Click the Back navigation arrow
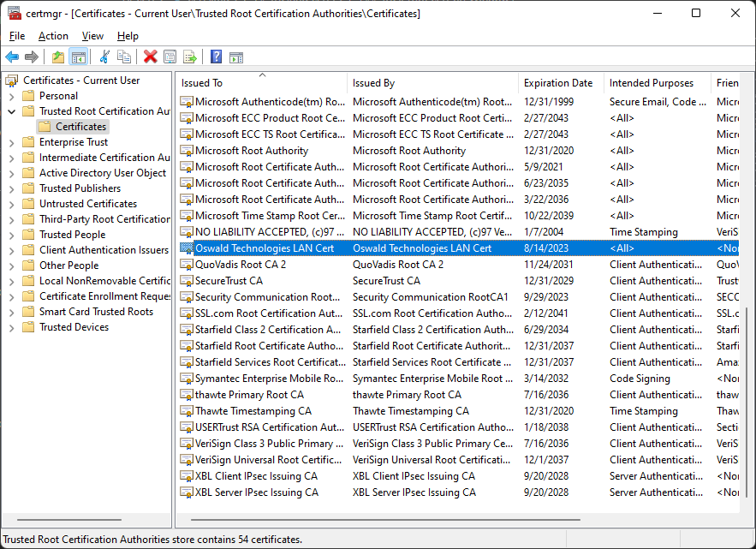The image size is (756, 549). pyautogui.click(x=12, y=57)
